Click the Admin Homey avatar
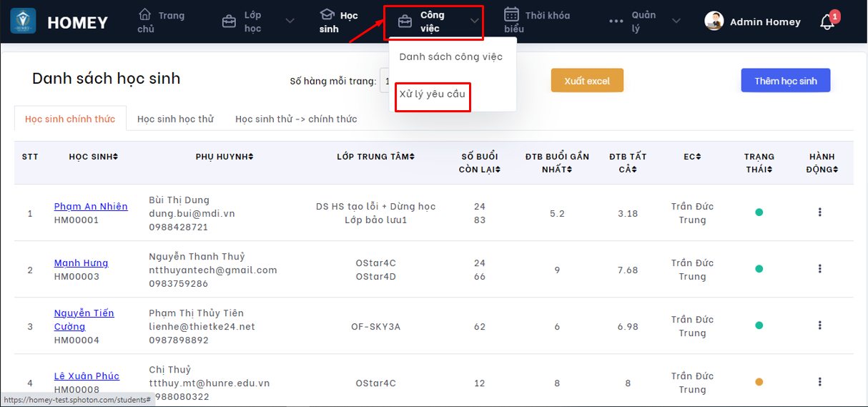 coord(714,21)
